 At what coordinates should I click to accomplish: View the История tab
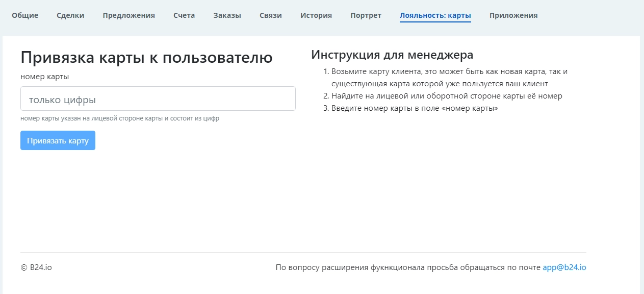pyautogui.click(x=316, y=15)
